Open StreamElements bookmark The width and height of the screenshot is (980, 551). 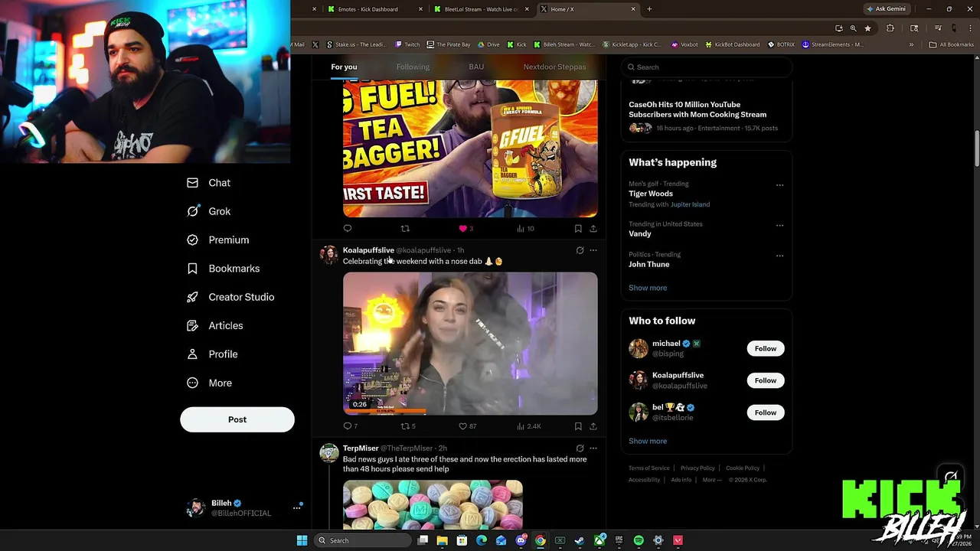click(832, 44)
